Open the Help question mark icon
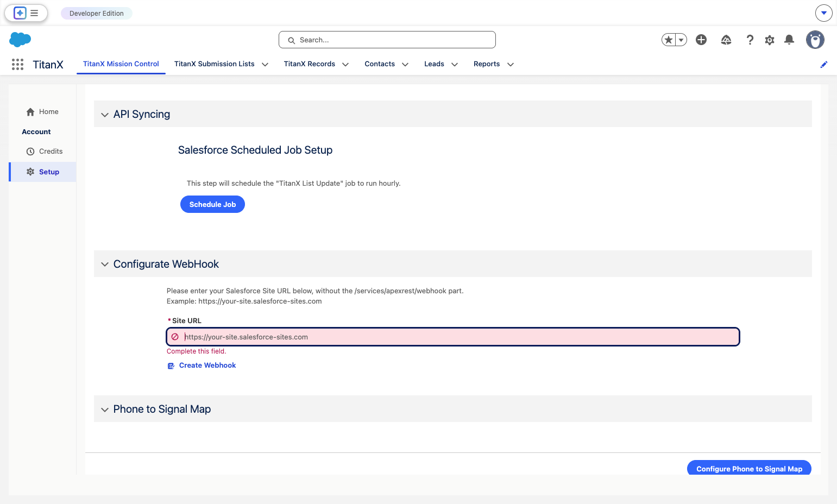Image resolution: width=837 pixels, height=504 pixels. click(750, 40)
